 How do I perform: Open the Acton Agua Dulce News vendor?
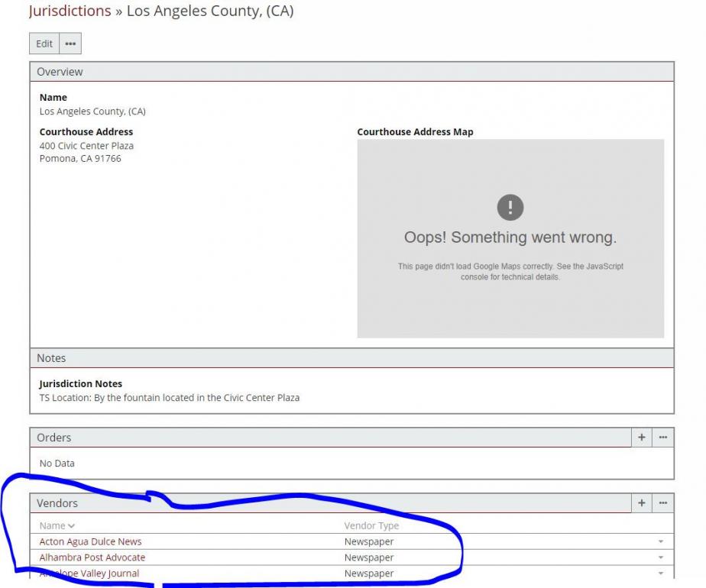point(90,541)
